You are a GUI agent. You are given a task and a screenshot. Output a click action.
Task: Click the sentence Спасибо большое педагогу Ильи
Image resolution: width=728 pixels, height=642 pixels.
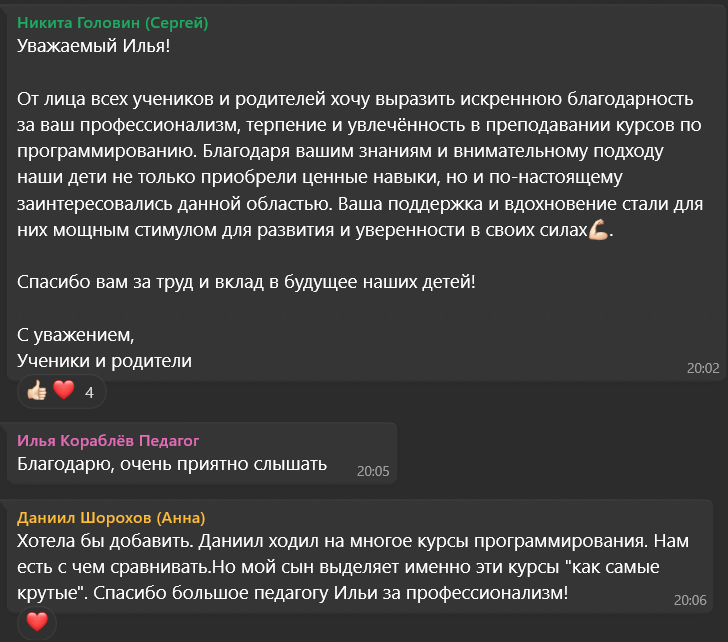[x=331, y=593]
